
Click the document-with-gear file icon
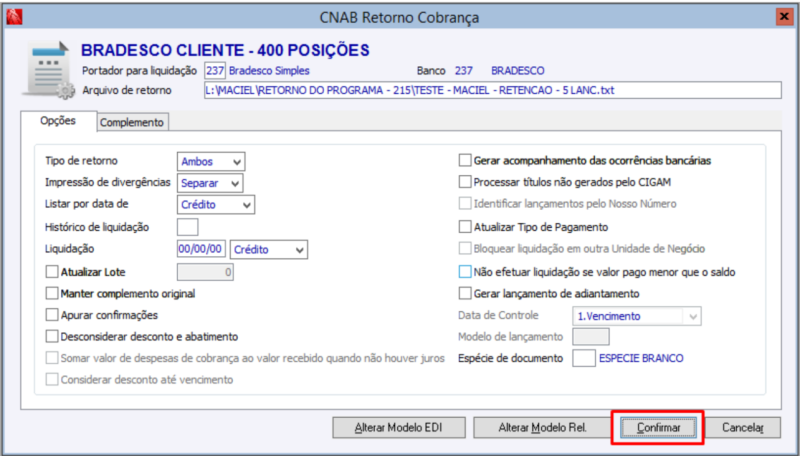click(49, 70)
